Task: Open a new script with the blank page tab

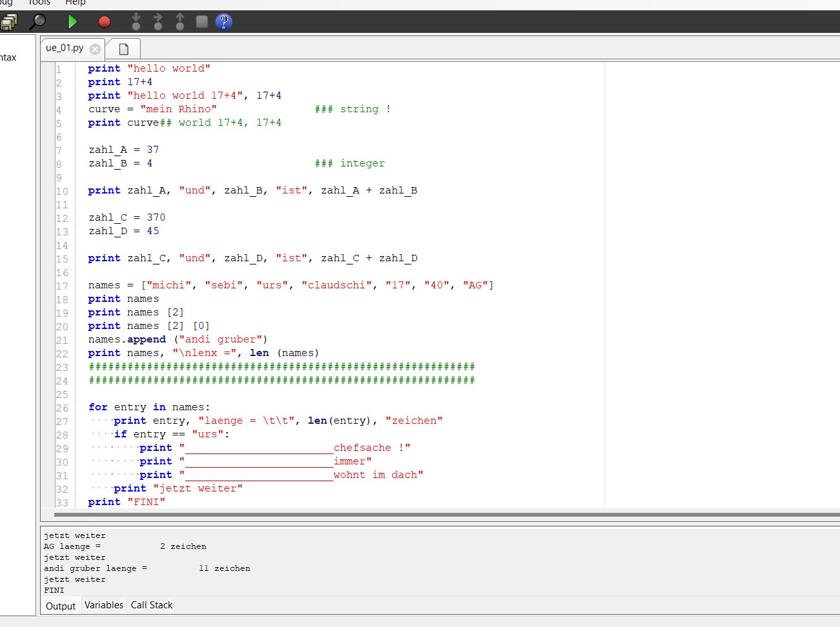Action: tap(123, 48)
